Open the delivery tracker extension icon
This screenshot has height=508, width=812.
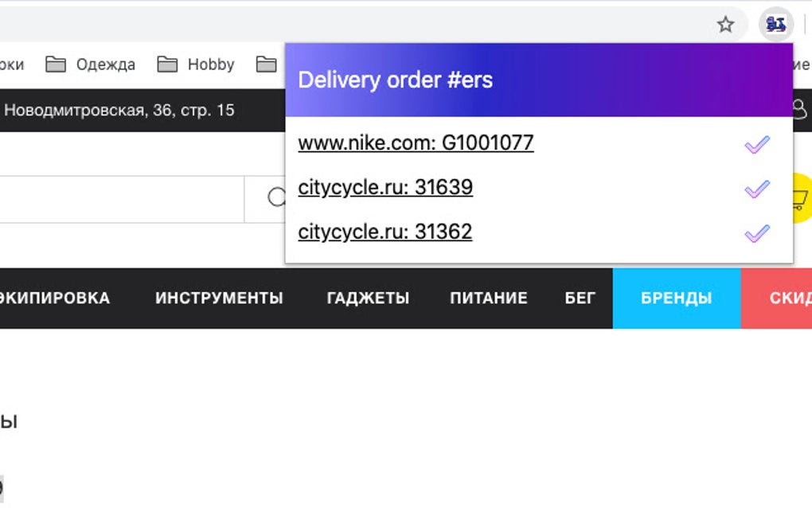[776, 23]
